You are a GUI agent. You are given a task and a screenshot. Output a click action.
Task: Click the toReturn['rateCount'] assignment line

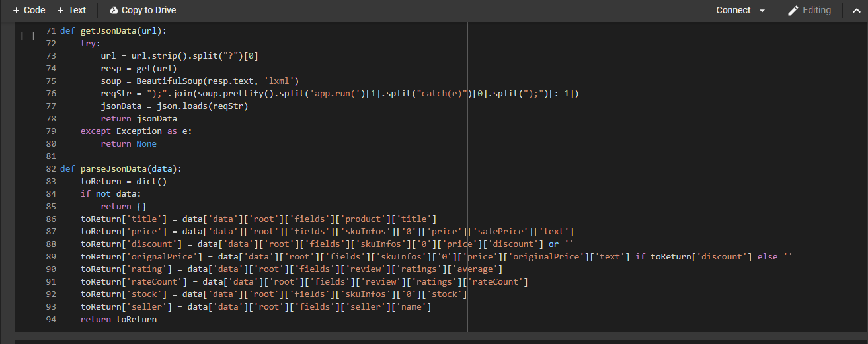tap(304, 282)
